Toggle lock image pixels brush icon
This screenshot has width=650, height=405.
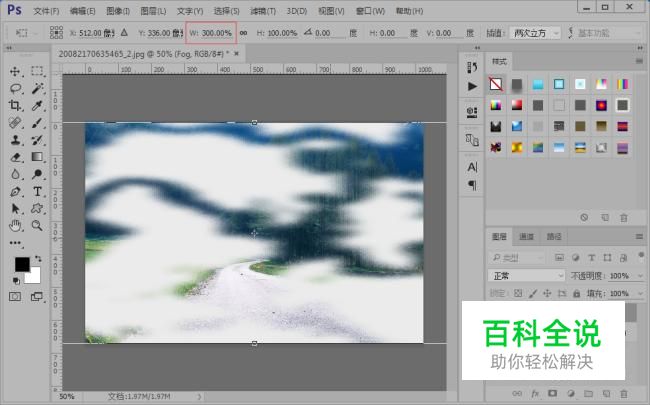coord(533,293)
